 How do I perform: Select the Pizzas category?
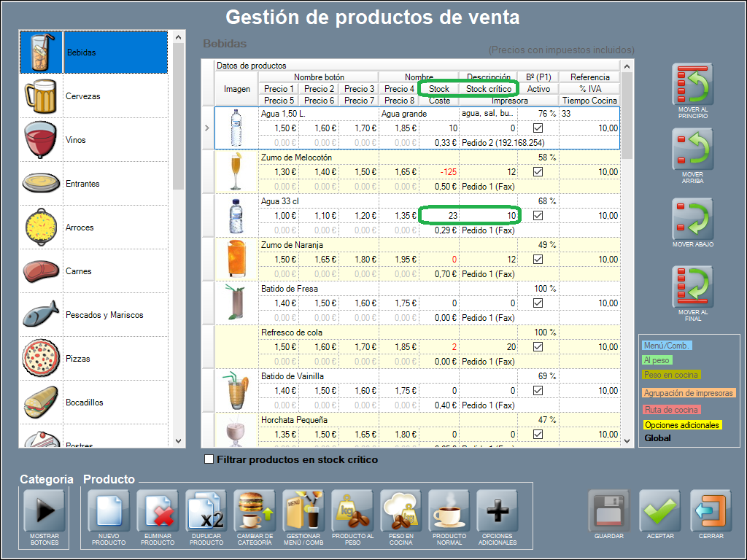[x=93, y=359]
